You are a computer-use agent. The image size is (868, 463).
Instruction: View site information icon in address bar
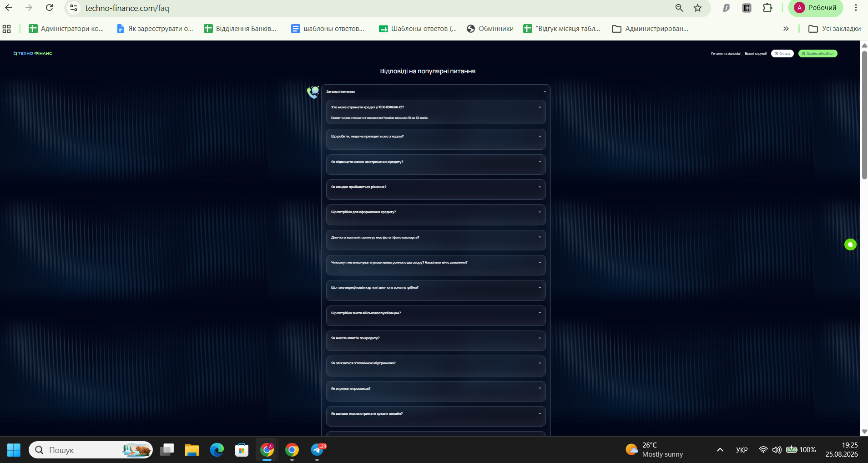tap(74, 8)
